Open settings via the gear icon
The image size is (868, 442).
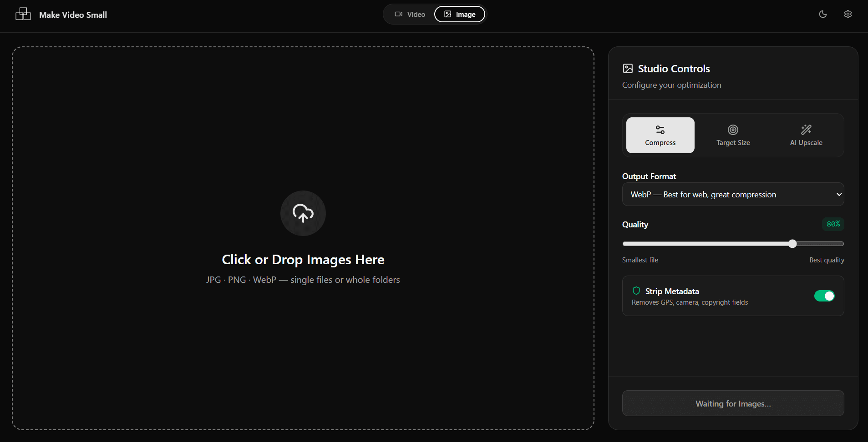(x=848, y=14)
